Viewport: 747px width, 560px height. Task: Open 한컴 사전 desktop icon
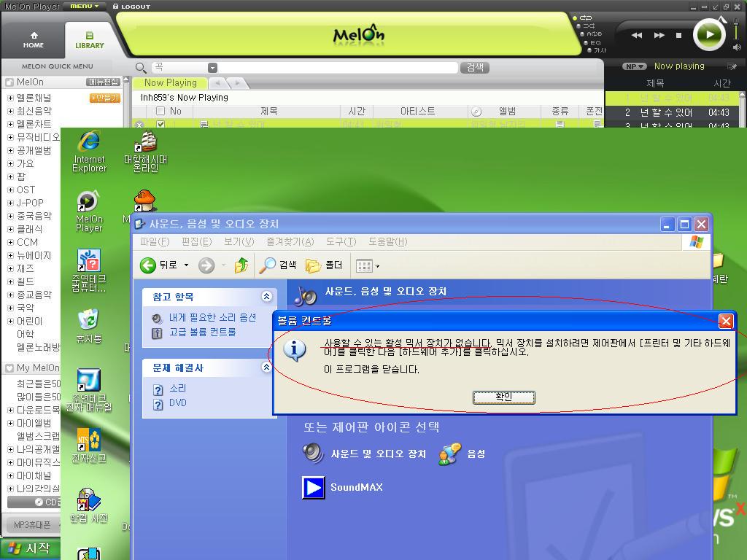point(89,506)
